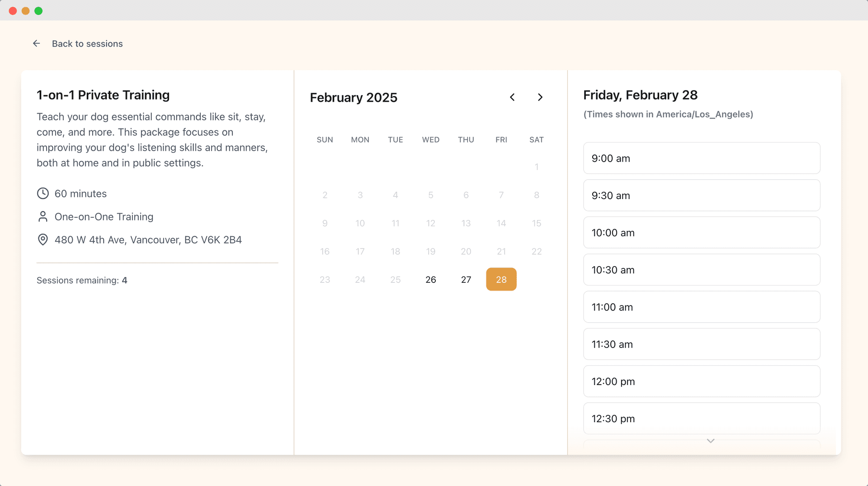Choose the 12:00 pm appointment time
The height and width of the screenshot is (486, 868).
[701, 381]
